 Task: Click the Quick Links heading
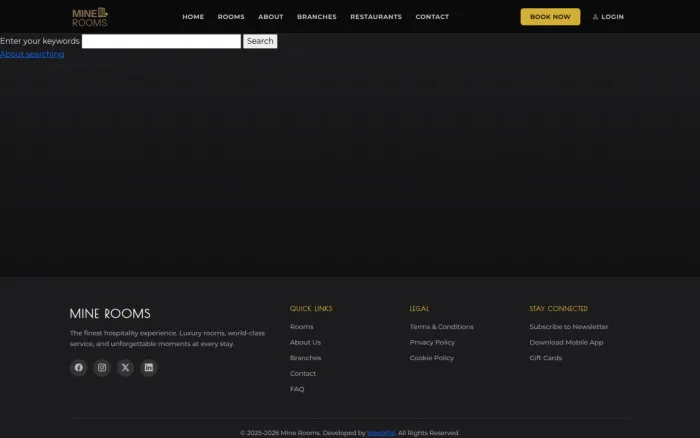(x=311, y=309)
